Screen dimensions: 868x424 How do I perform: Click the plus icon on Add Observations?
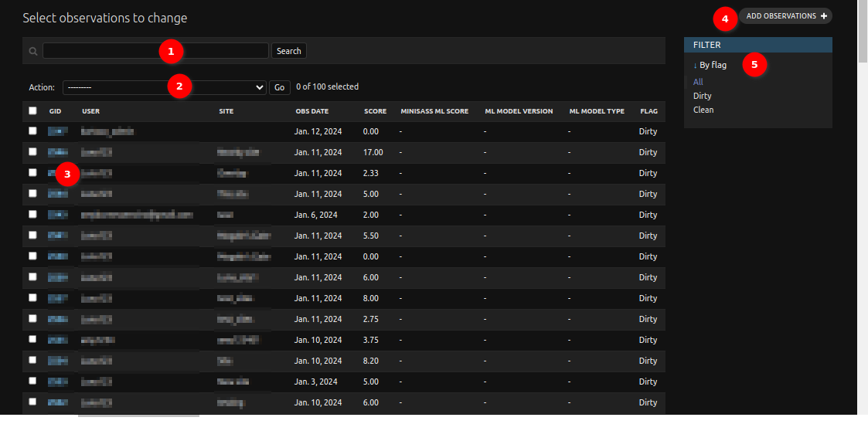click(824, 16)
